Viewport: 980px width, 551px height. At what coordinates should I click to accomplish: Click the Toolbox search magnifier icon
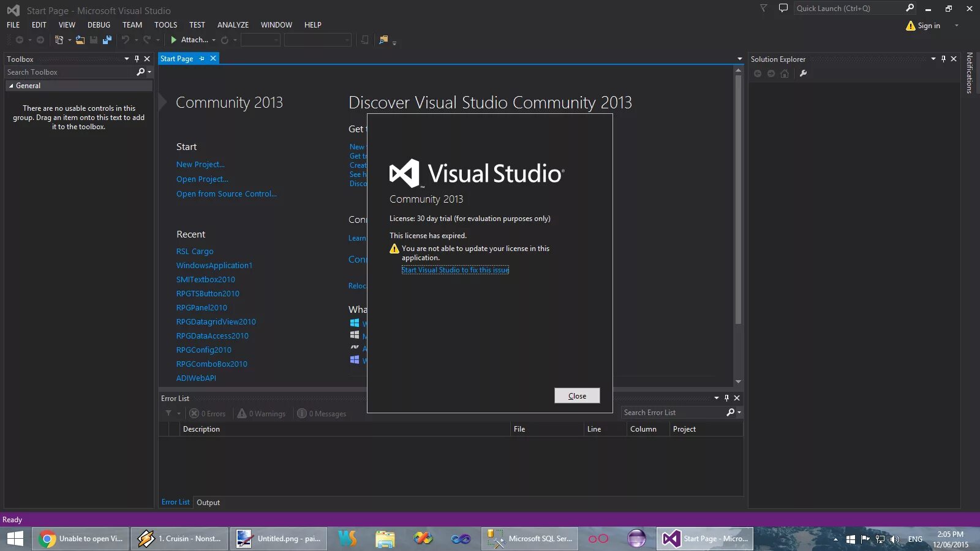(x=141, y=72)
